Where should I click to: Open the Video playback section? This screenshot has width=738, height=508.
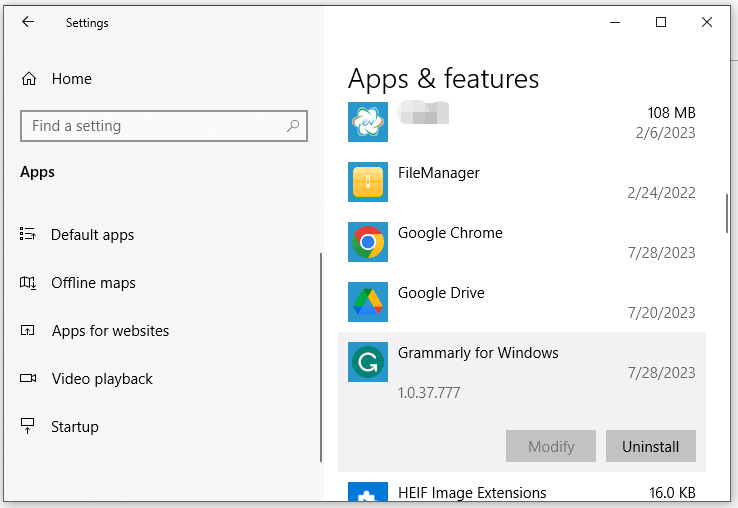tap(102, 379)
